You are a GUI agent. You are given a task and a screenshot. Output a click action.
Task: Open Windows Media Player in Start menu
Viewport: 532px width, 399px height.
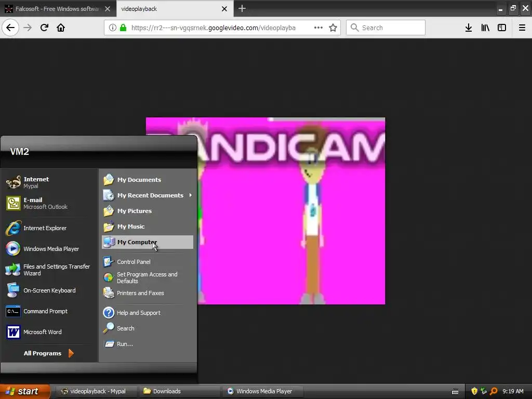coord(49,249)
